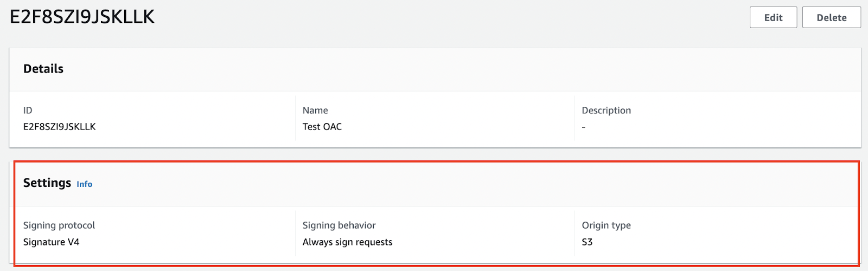This screenshot has width=868, height=271.
Task: Select the Always sign requests value
Action: pyautogui.click(x=347, y=242)
